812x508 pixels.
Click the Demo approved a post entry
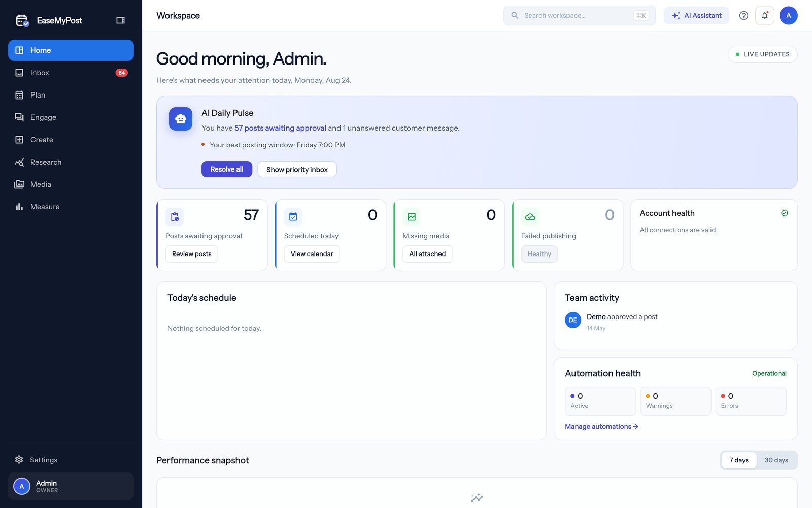622,316
